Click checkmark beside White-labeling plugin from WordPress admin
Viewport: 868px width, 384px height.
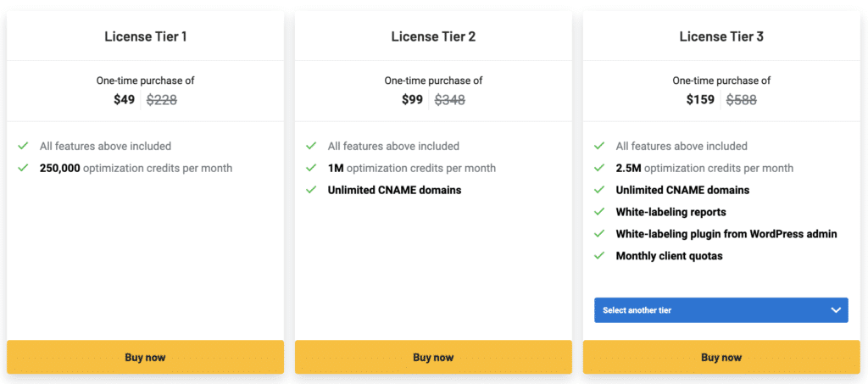click(599, 233)
